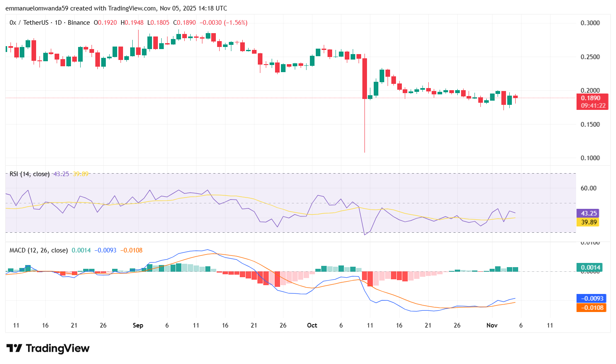Click the green 0.0014 MACD histogram label
This screenshot has height=364, width=616.
coord(590,266)
